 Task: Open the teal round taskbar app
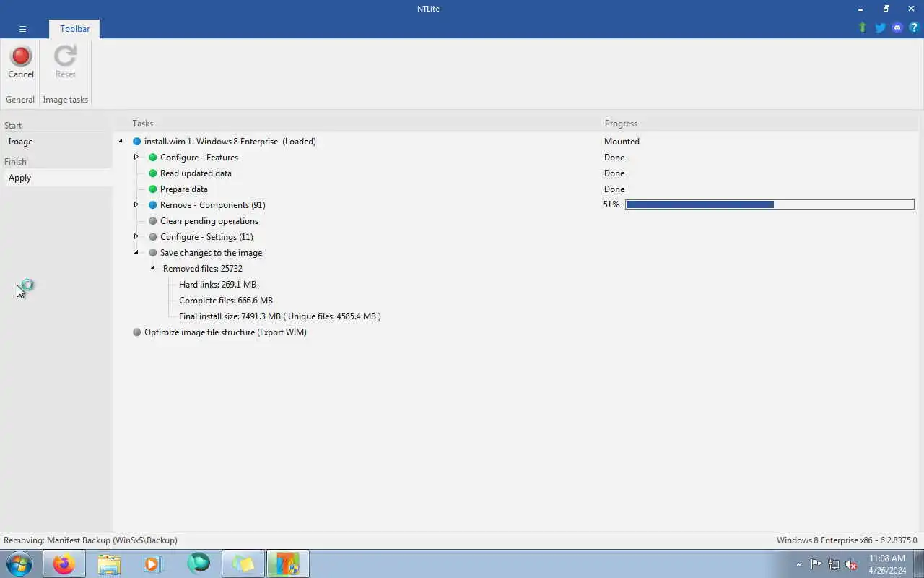(199, 563)
